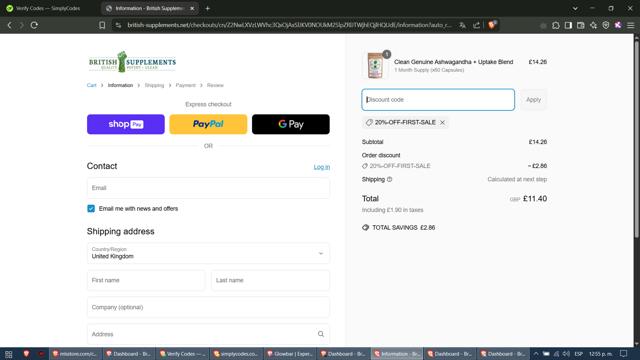640x360 pixels.
Task: Open Brave icon pinned in taskbar
Action: (x=26, y=354)
